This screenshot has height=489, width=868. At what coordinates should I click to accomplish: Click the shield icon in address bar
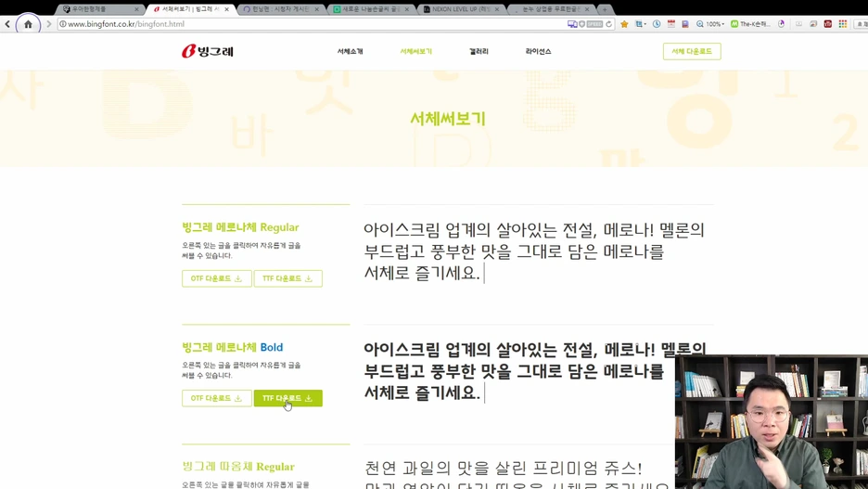[x=581, y=24]
